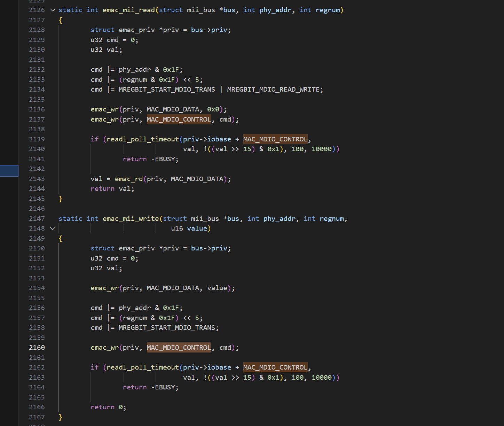
Task: Collapse the emac_mii_write fold chevron at line 2148
Action: pyautogui.click(x=53, y=229)
